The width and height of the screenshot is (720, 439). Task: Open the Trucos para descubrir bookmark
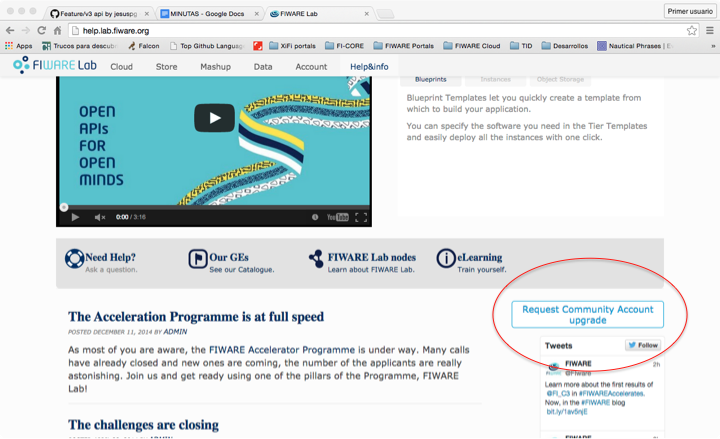tap(79, 46)
